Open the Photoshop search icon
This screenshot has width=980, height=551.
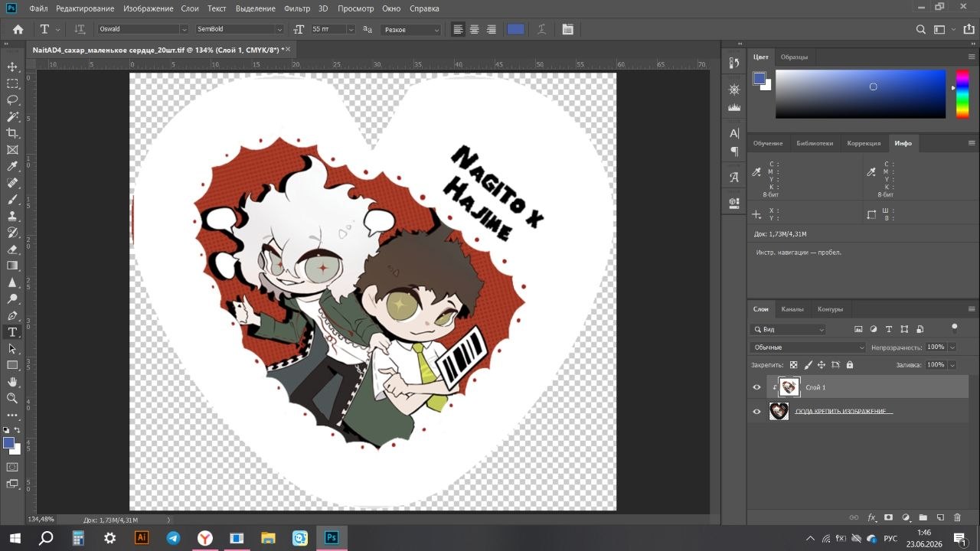921,29
